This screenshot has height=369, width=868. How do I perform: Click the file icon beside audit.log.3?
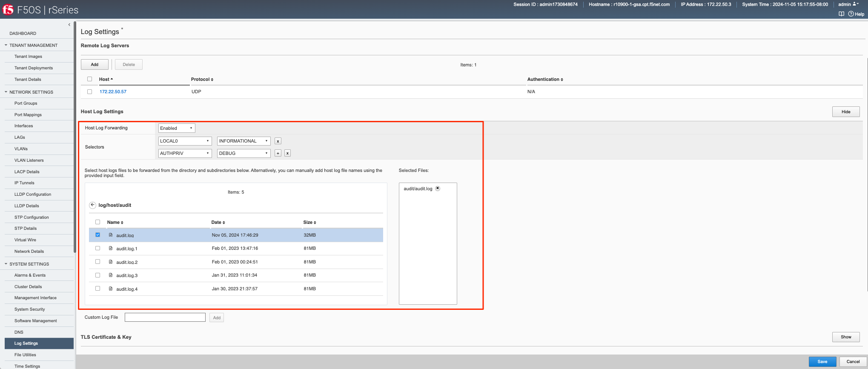[111, 275]
